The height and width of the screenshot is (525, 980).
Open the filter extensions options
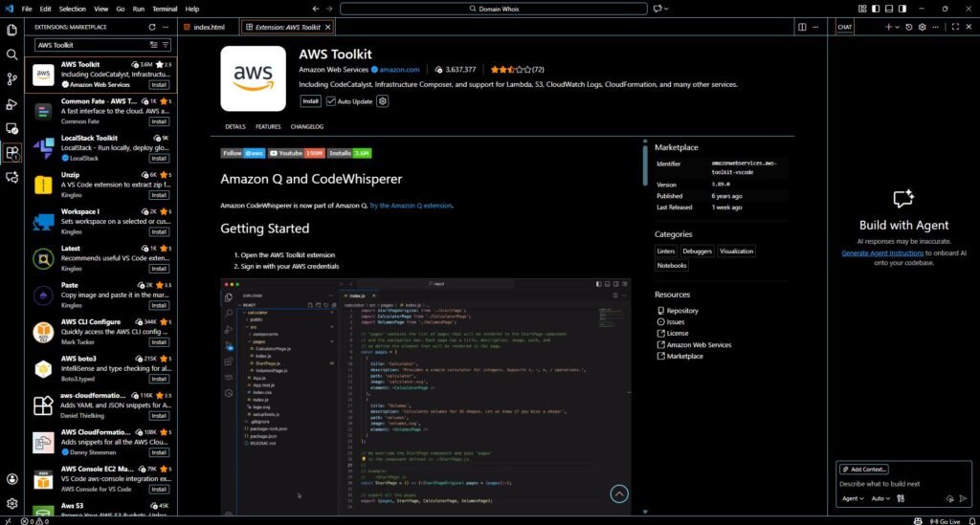pos(166,45)
